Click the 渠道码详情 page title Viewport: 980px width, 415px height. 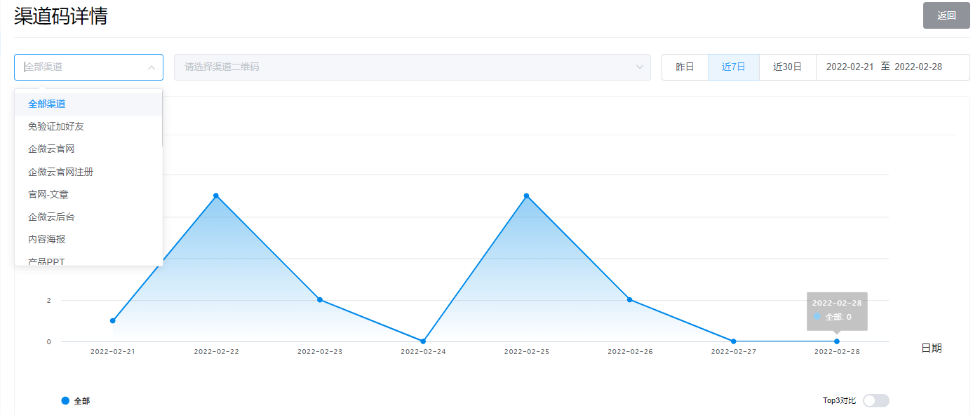pos(61,16)
